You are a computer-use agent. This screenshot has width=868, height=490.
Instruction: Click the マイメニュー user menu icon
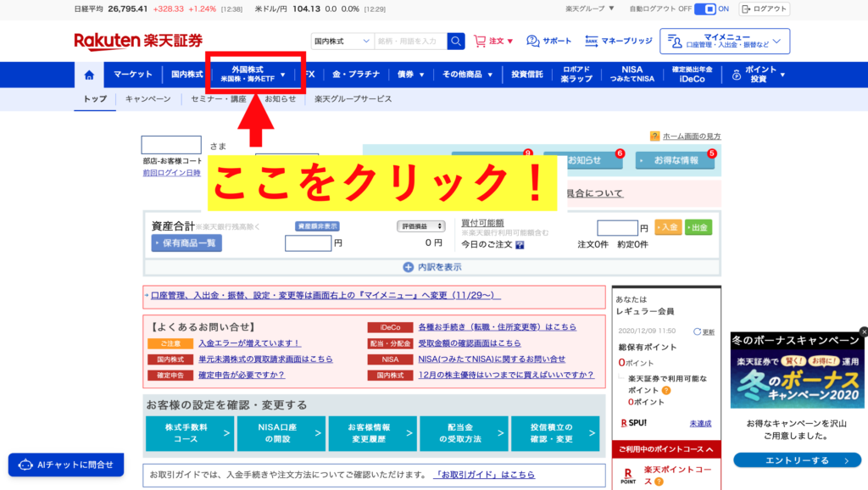click(674, 42)
